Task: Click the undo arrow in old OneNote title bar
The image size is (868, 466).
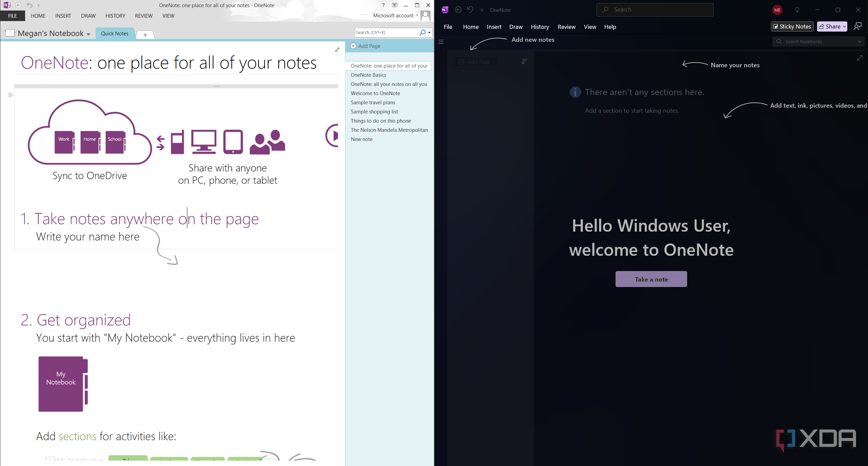Action: 30,5
